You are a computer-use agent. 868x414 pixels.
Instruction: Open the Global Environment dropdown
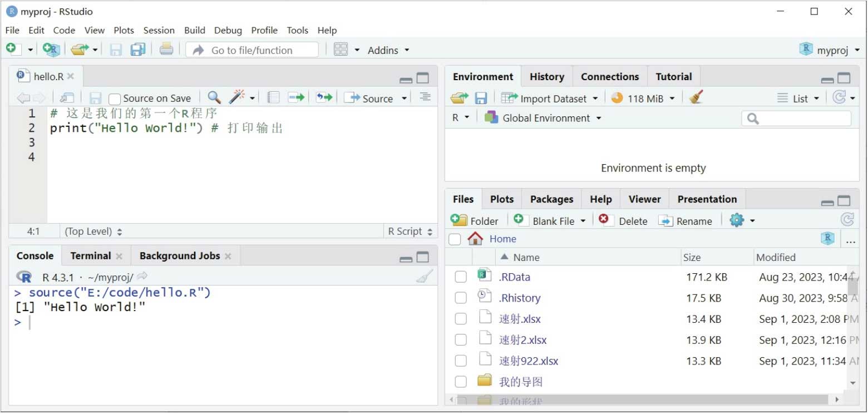click(542, 118)
